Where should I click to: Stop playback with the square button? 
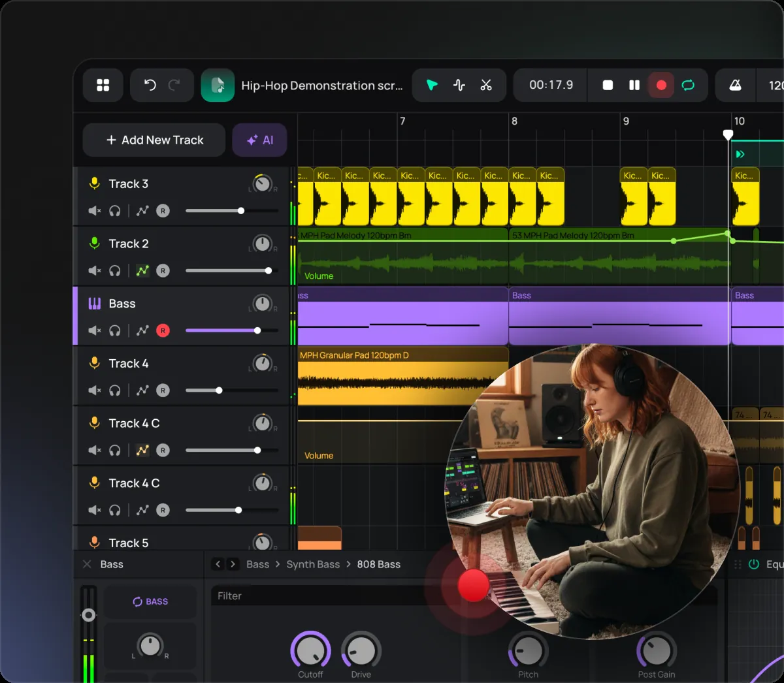pyautogui.click(x=608, y=85)
